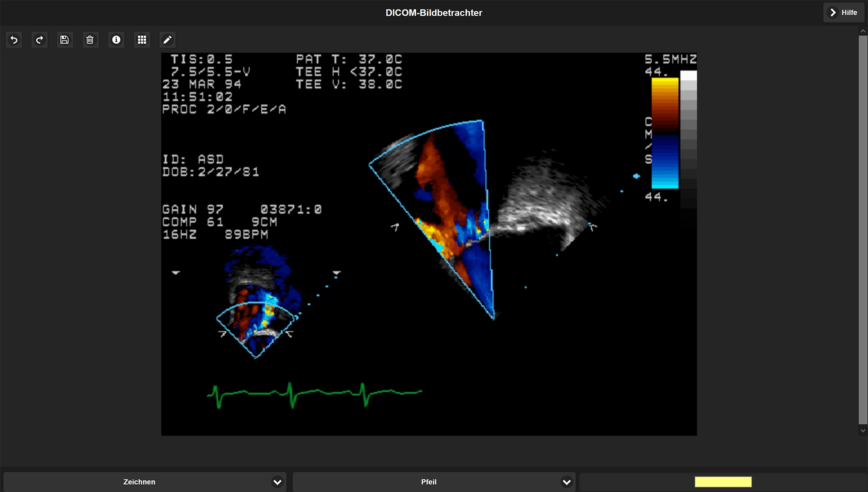Click the undo arrow icon
Viewport: 868px width, 492px height.
coord(14,40)
